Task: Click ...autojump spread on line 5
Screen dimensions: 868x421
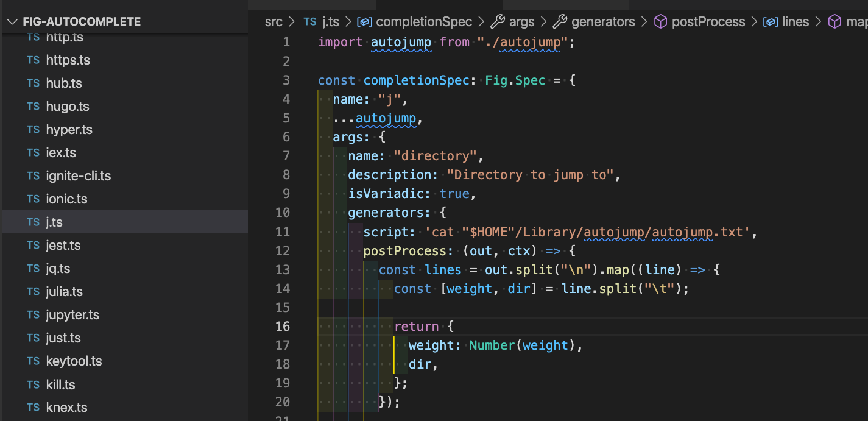Action: pyautogui.click(x=375, y=118)
